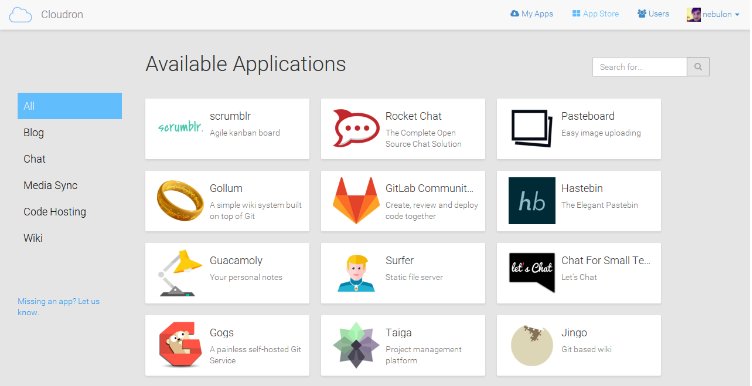Image resolution: width=752 pixels, height=386 pixels.
Task: Click 'Static file server' description
Action: [414, 277]
